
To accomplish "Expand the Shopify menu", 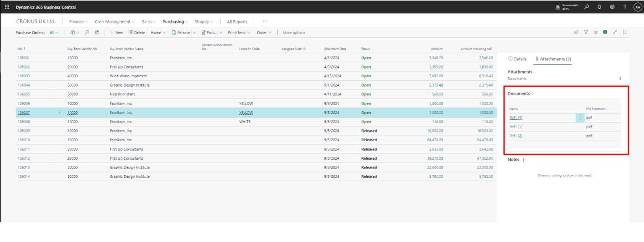I will click(204, 21).
